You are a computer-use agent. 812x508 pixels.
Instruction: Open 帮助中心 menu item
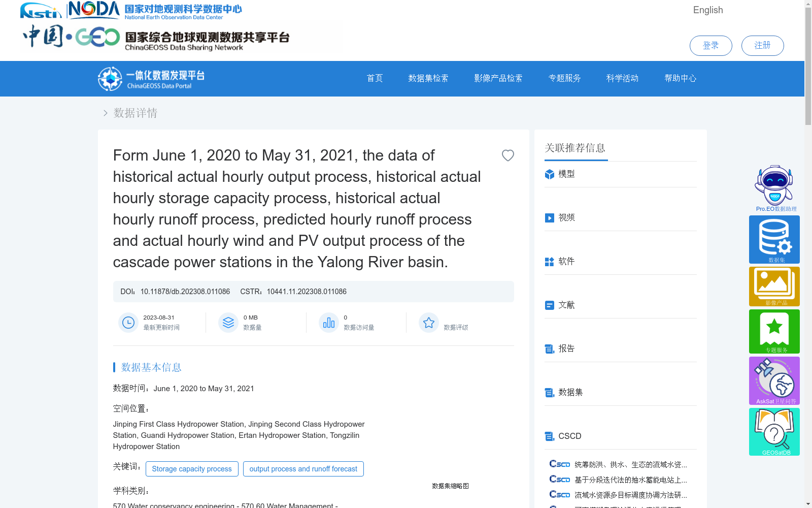click(681, 78)
